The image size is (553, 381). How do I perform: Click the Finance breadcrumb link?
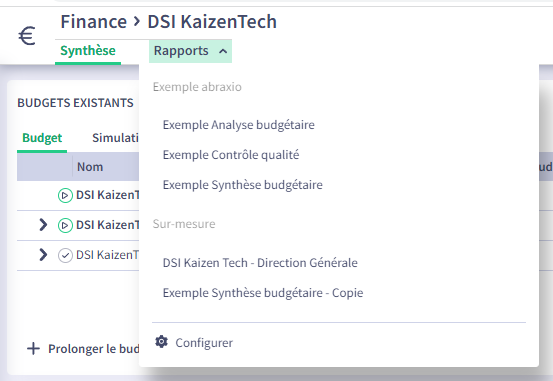[x=93, y=22]
